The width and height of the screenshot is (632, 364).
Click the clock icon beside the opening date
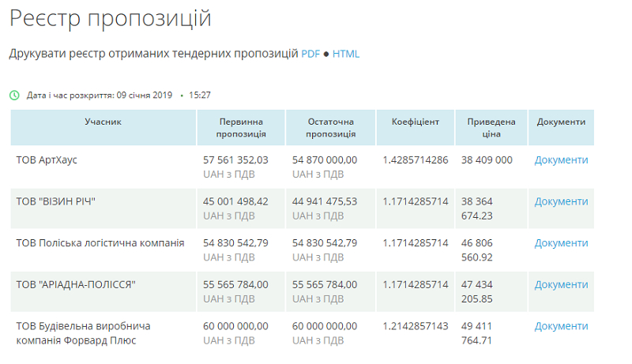[x=14, y=95]
